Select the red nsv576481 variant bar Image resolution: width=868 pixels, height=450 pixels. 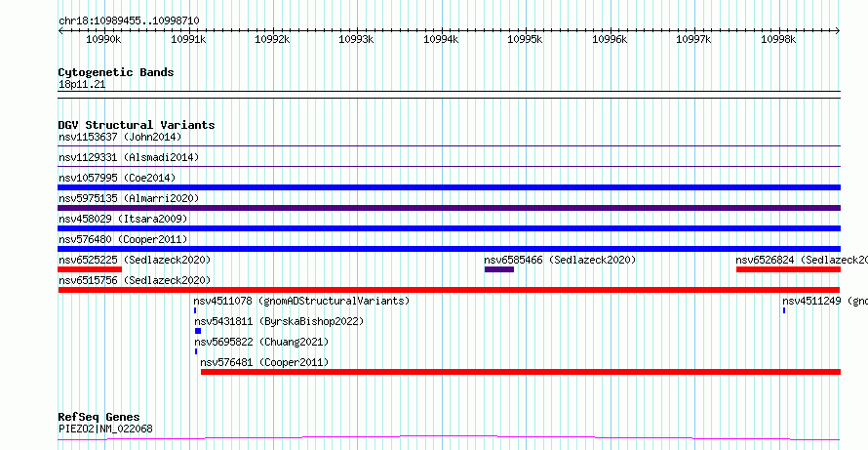click(521, 372)
